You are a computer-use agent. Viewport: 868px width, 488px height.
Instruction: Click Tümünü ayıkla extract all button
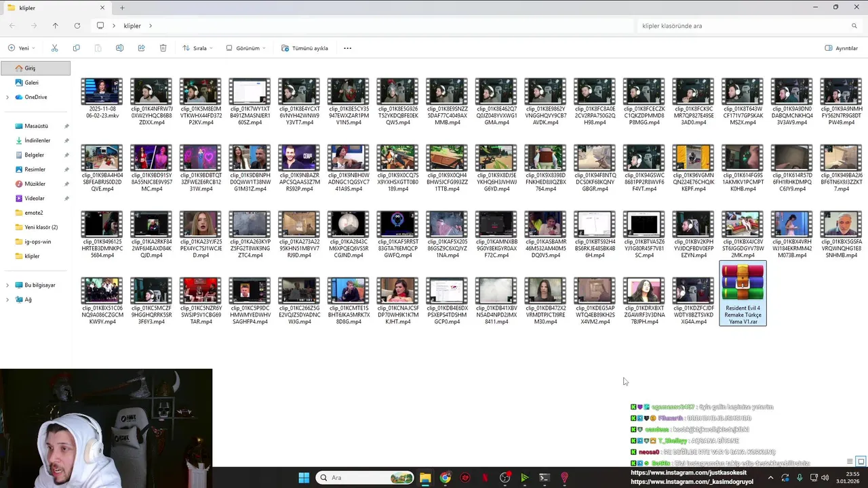tap(305, 48)
